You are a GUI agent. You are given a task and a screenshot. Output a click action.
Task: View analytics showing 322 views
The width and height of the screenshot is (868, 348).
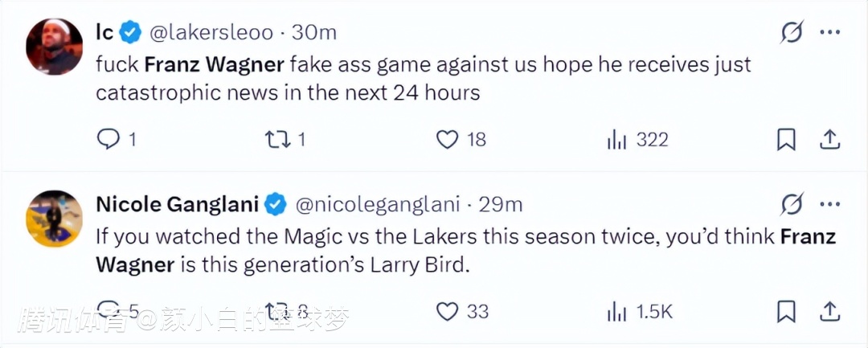tap(616, 140)
